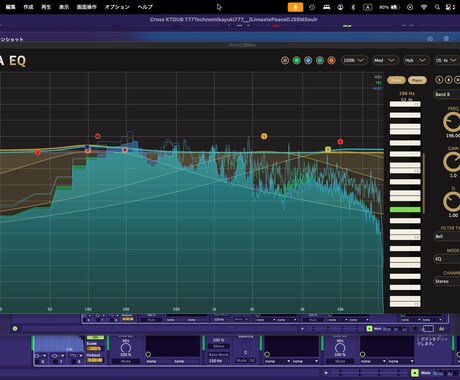Select EQ band node 8 near 200 Hz
This screenshot has width=460, height=380.
coord(125,150)
